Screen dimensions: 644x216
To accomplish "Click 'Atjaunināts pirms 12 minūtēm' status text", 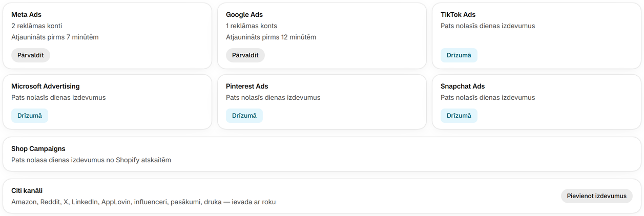I will 271,37.
